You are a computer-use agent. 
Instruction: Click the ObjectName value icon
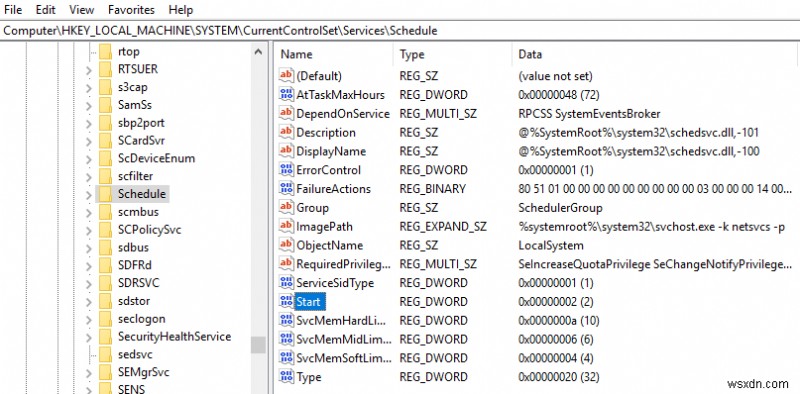pyautogui.click(x=286, y=245)
